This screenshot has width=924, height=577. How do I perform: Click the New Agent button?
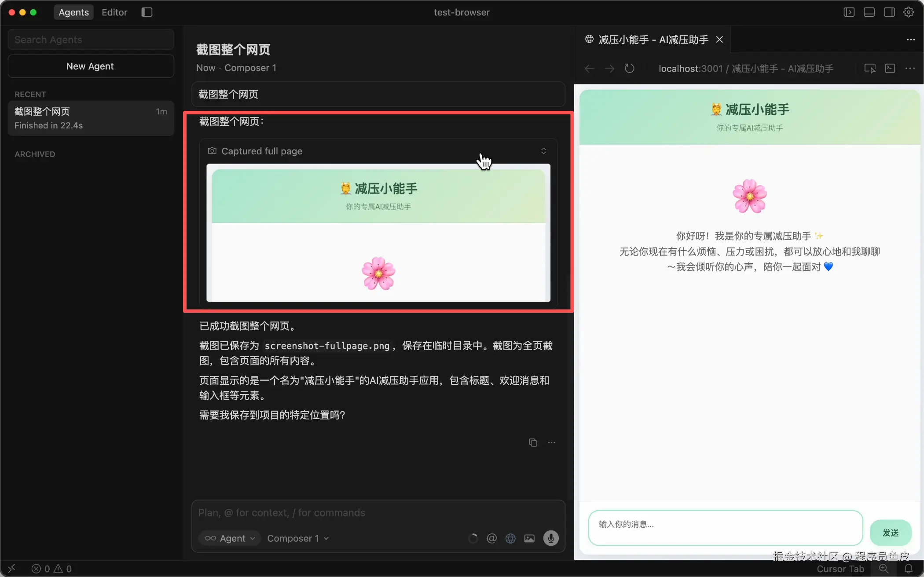coord(91,66)
